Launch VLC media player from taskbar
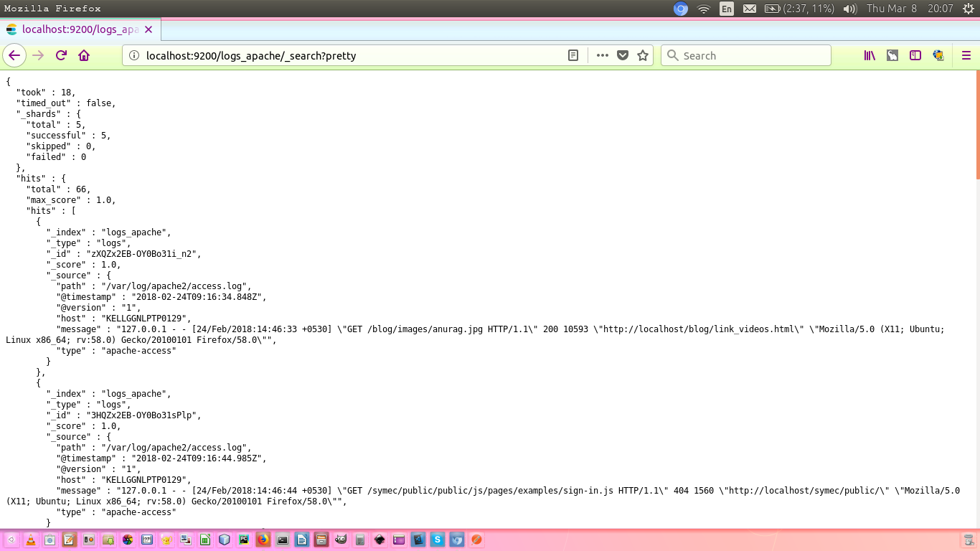 click(x=30, y=540)
